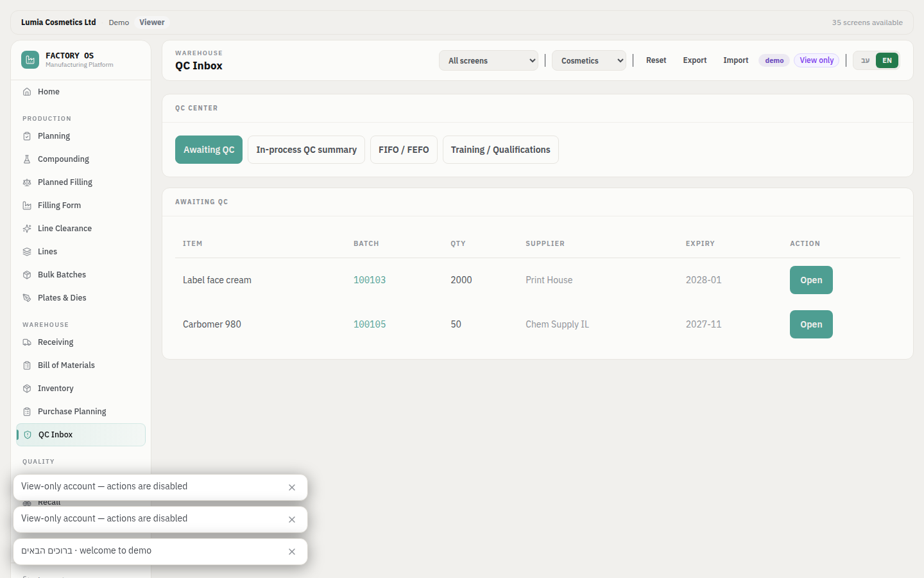Open Bulk Batches from sidebar
This screenshot has width=924, height=578.
[x=81, y=275]
